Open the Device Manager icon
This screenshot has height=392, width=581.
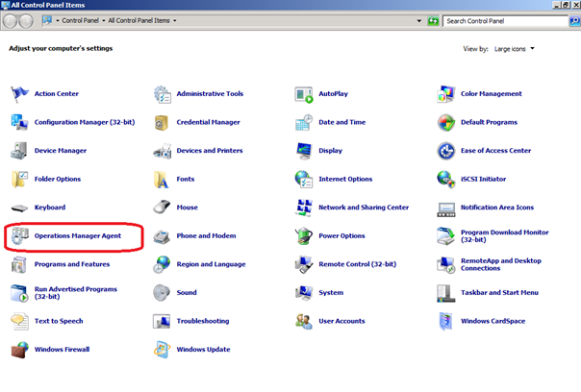[x=19, y=151]
